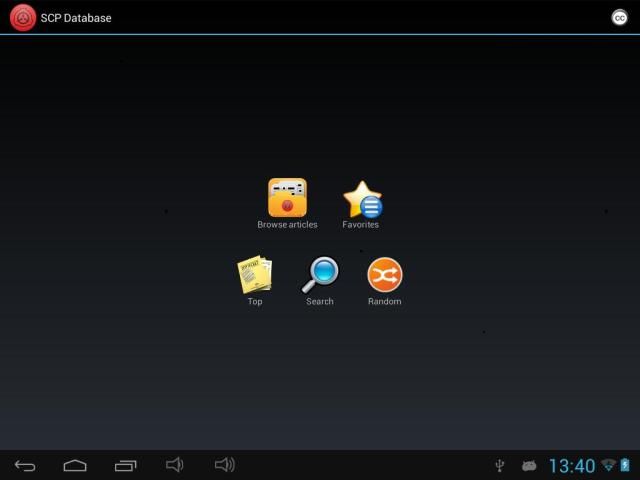This screenshot has height=480, width=640.
Task: Open the Creative Commons license icon
Action: 619,17
